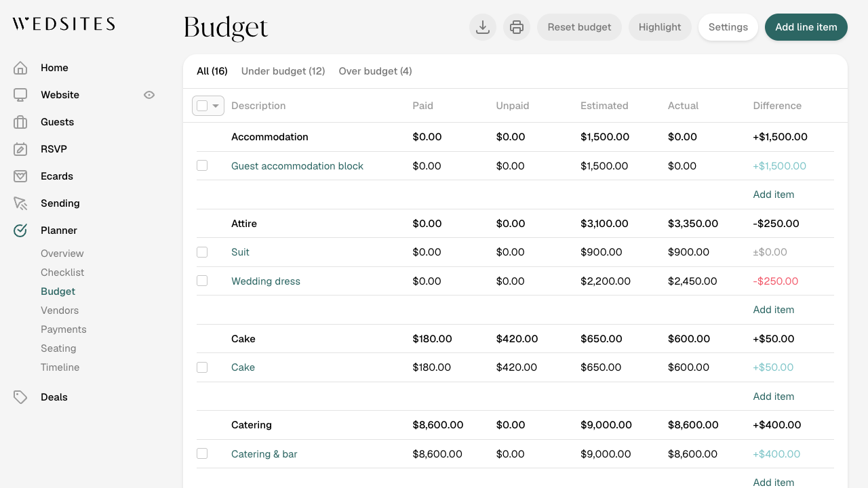Open the Cake line item link
The image size is (868, 488).
[243, 367]
